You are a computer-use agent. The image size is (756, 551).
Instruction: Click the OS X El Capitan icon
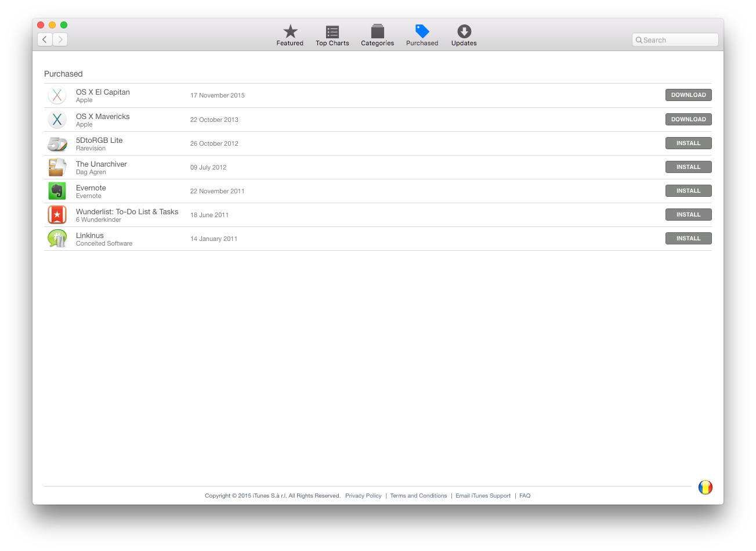57,95
